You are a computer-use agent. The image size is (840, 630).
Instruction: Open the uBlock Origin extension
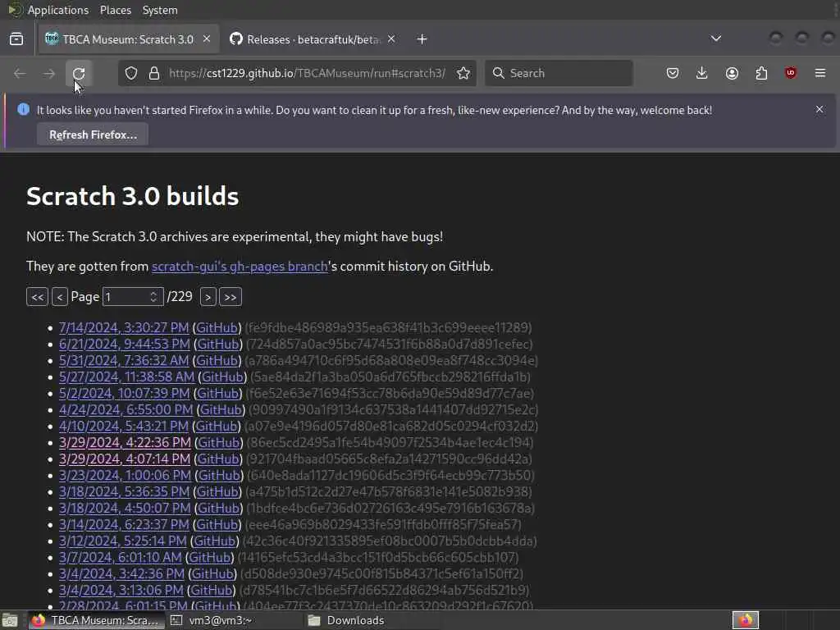point(791,73)
